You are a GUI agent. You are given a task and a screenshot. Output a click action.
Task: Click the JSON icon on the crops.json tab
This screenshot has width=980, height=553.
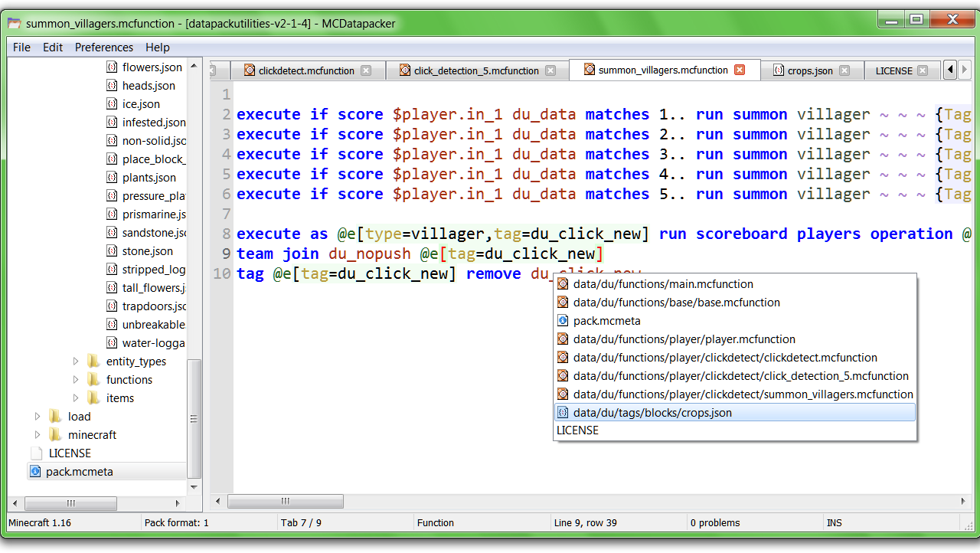click(778, 69)
